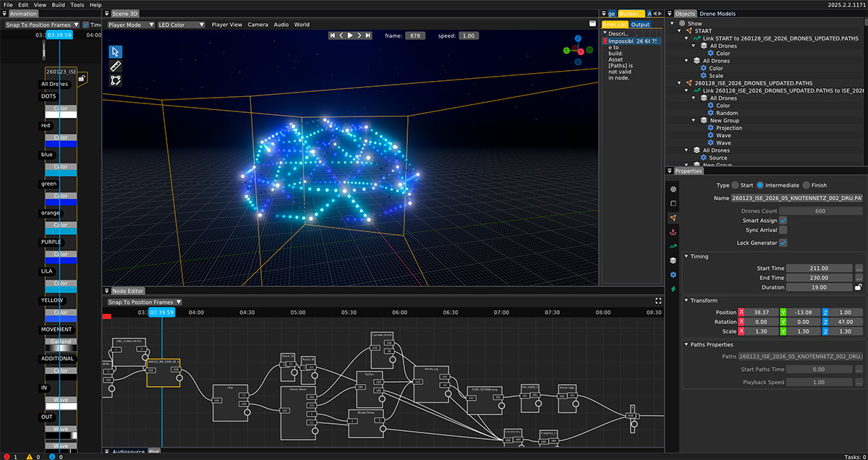Click the unlock icon next to Duration
This screenshot has width=868, height=460.
click(858, 287)
